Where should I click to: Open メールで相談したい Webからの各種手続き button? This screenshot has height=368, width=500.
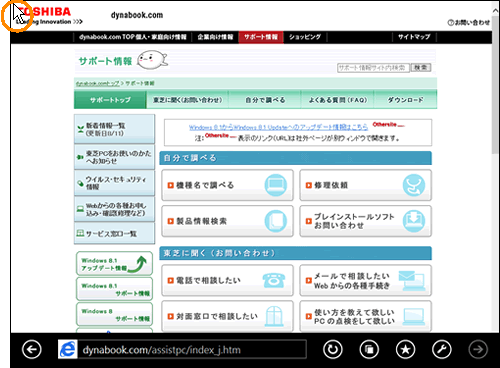coord(365,280)
